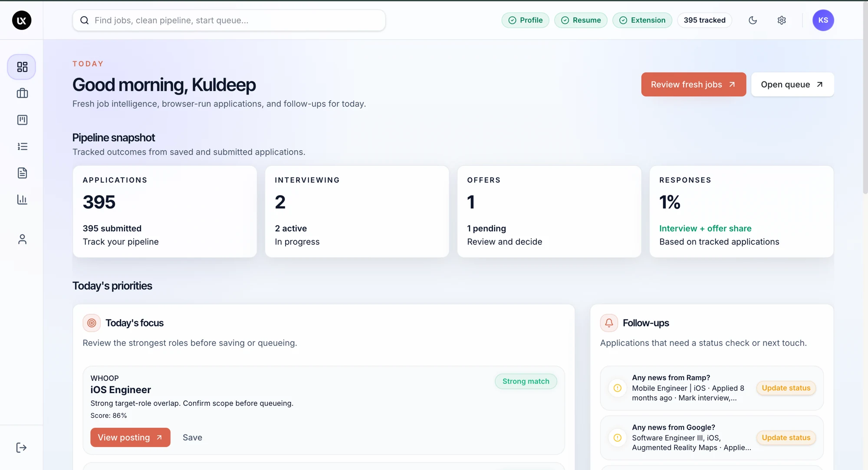Click Any news from Google? item
Viewport: 868px width, 470px height.
click(712, 438)
